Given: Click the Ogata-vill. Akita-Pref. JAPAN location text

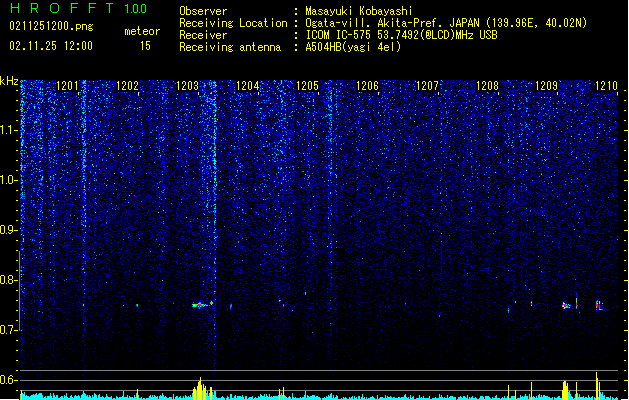Looking at the screenshot, I should click(x=446, y=23).
